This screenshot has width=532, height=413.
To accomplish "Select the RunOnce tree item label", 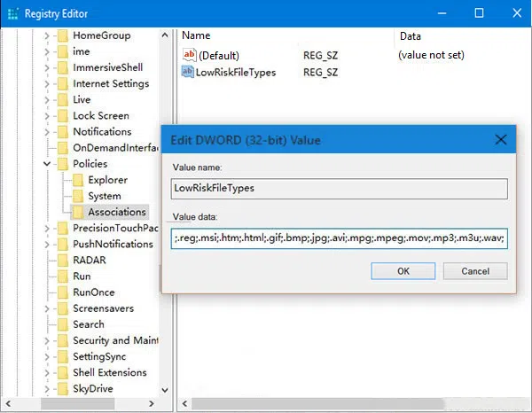I will point(94,292).
